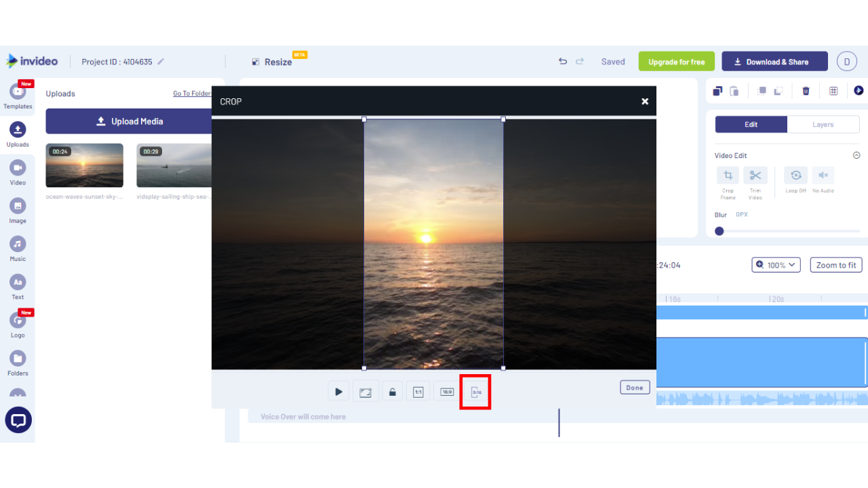Toggle Loop Off for the video

coord(795,175)
